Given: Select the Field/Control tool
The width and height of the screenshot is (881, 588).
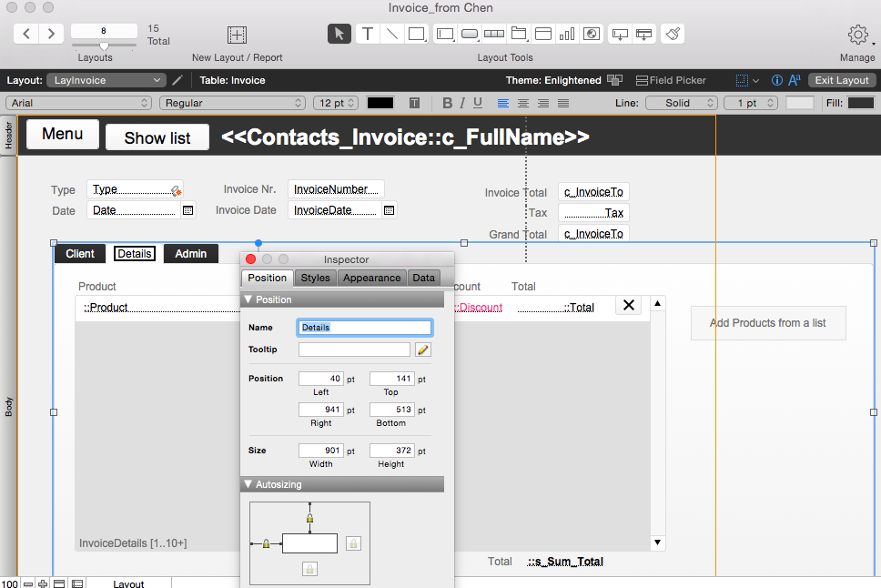Looking at the screenshot, I should [x=445, y=34].
